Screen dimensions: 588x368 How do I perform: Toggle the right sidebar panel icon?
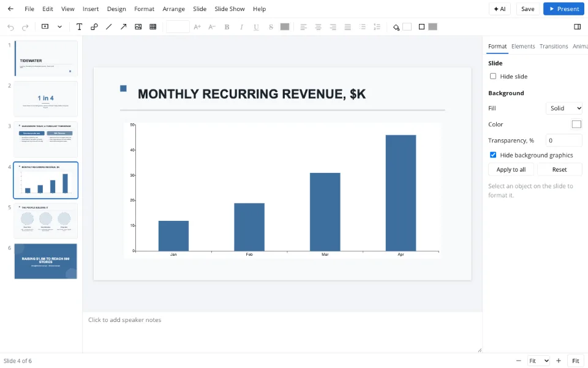(x=577, y=26)
